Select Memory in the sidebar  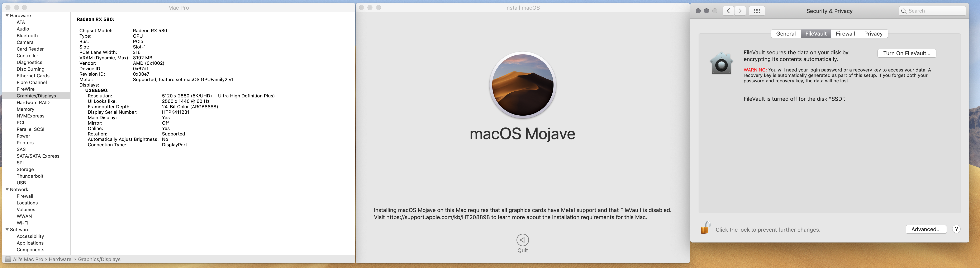(25, 109)
